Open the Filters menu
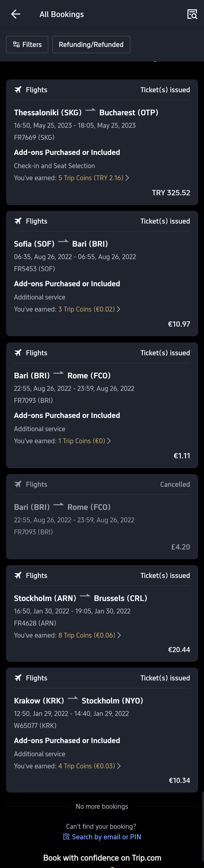Image resolution: width=204 pixels, height=868 pixels. coord(27,45)
